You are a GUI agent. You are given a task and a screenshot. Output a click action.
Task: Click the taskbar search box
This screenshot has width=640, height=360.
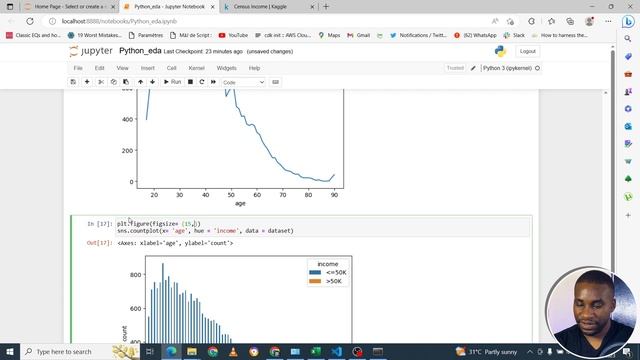(80, 351)
